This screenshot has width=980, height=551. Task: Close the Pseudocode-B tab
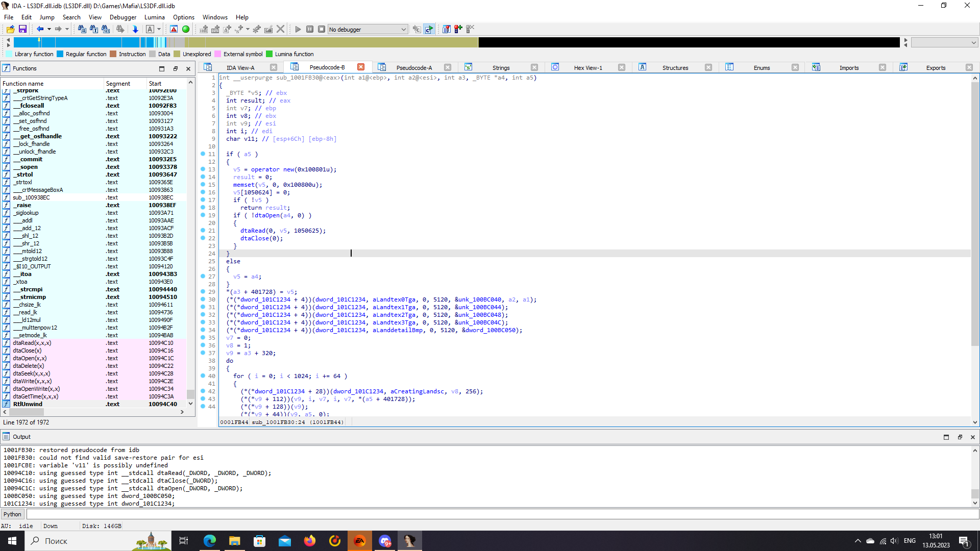click(x=361, y=67)
